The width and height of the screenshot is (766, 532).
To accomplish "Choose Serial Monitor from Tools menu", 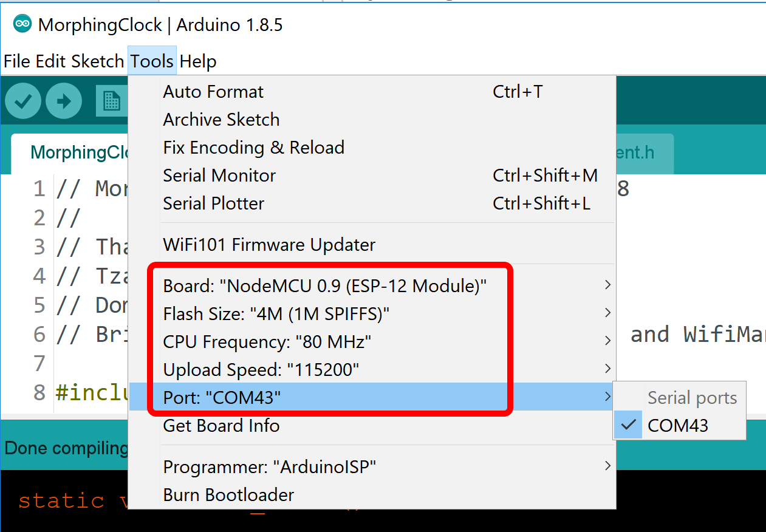I will pos(219,176).
